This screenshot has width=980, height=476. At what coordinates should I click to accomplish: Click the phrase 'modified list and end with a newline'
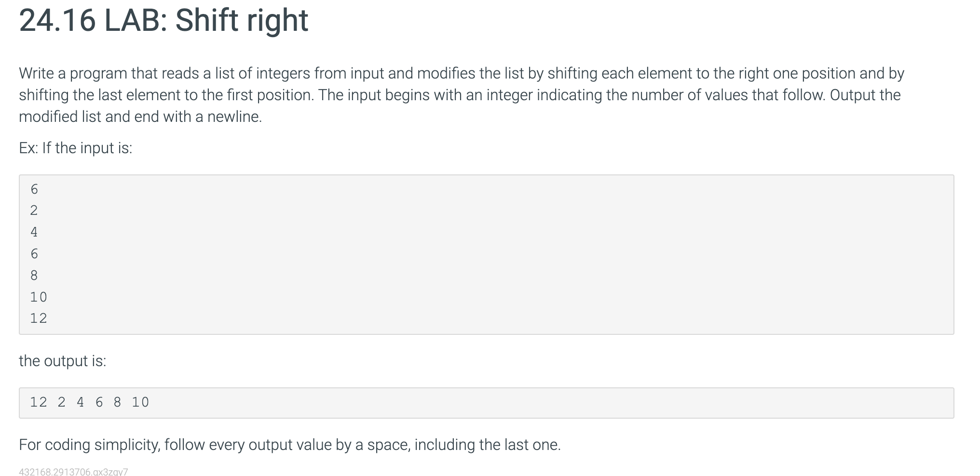point(139,117)
